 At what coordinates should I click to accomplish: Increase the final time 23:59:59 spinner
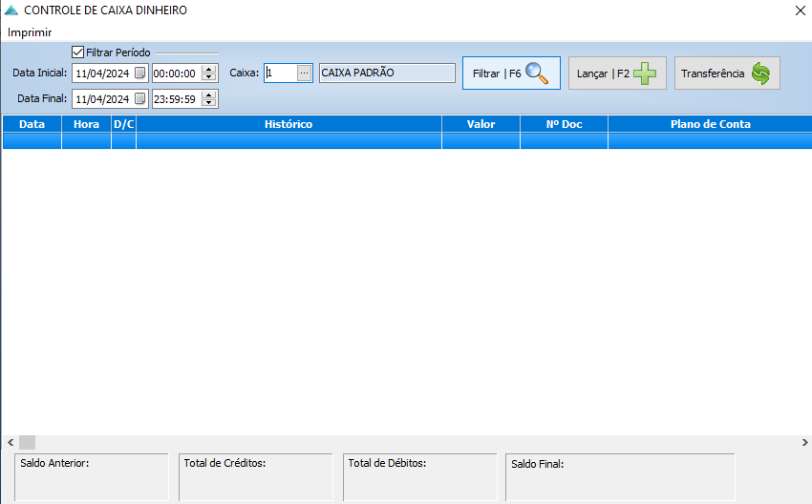point(208,94)
